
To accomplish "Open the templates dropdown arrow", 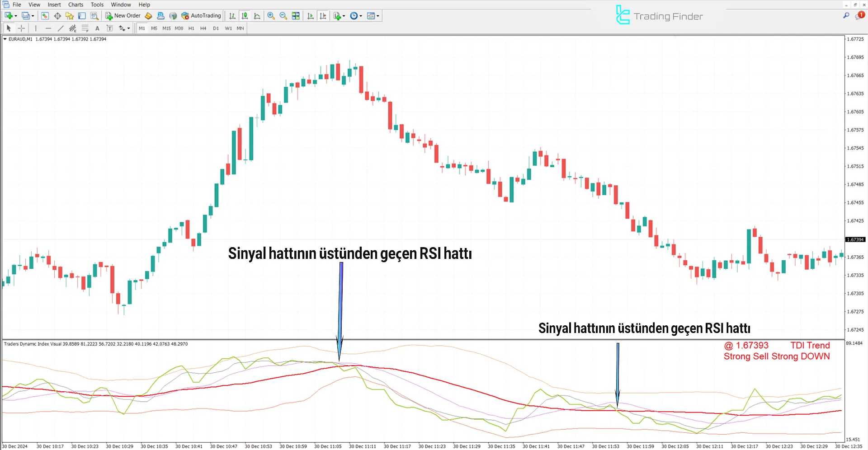I will pos(378,16).
